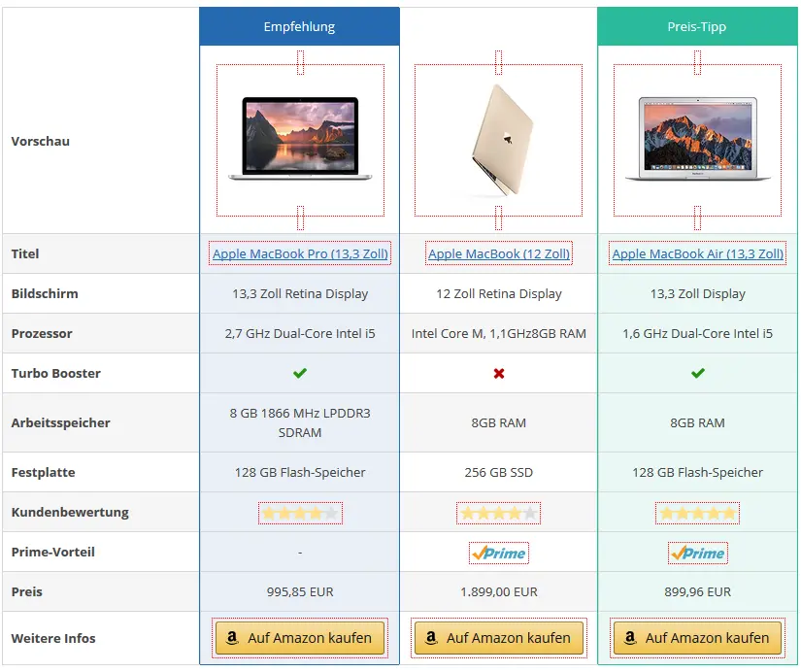
Task: Click the green Turbo Booster checkmark for MacBook Pro
Action: tap(300, 373)
